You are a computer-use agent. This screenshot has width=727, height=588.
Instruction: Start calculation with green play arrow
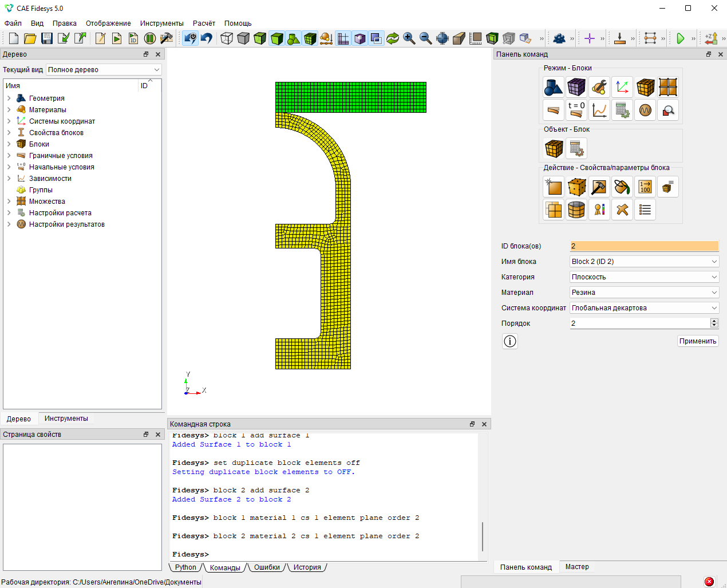pyautogui.click(x=681, y=38)
